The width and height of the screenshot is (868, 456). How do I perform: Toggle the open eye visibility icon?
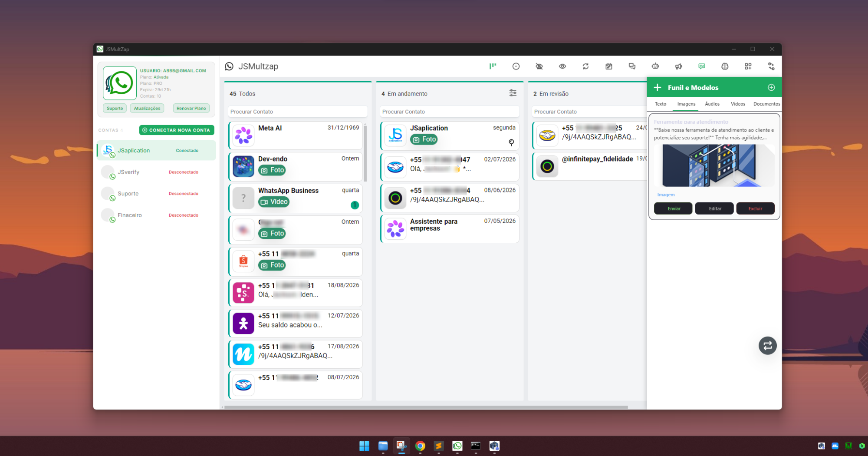click(x=562, y=66)
